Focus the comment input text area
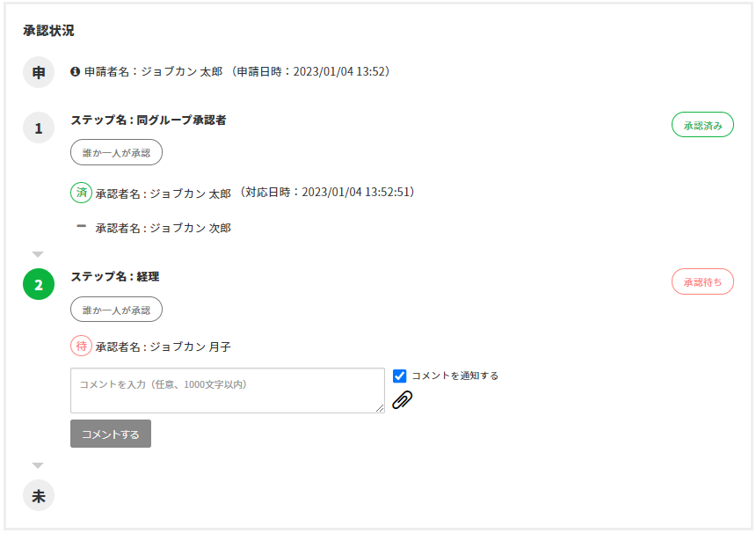 (227, 391)
